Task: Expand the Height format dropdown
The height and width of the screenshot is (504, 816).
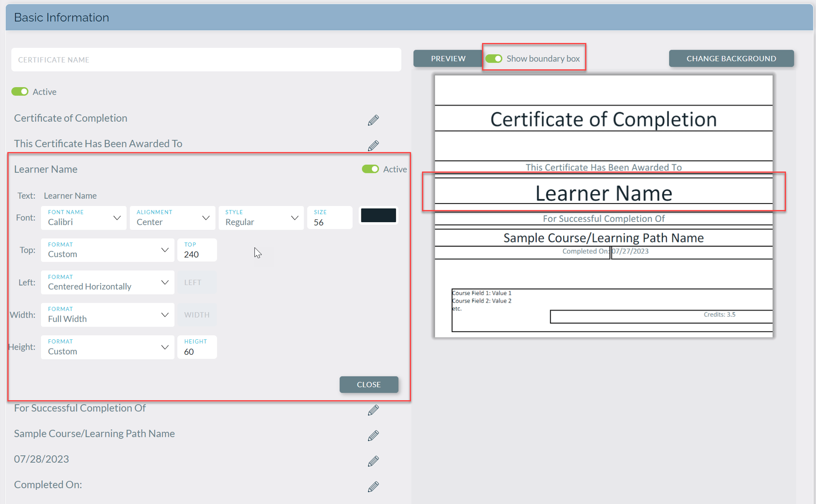Action: pos(108,347)
